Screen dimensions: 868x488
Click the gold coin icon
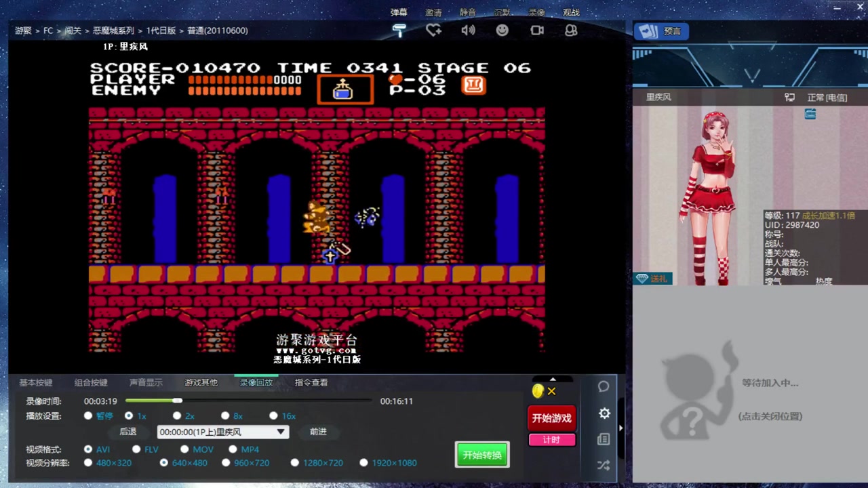(x=538, y=391)
